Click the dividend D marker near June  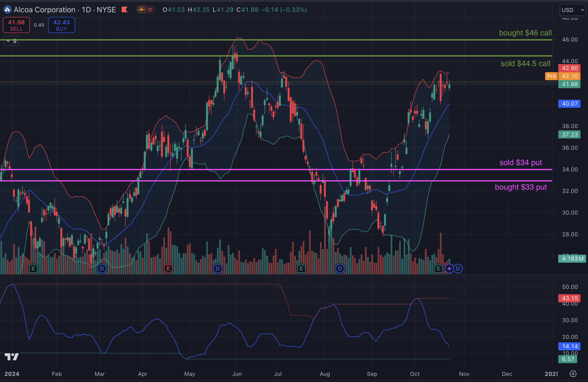(217, 269)
